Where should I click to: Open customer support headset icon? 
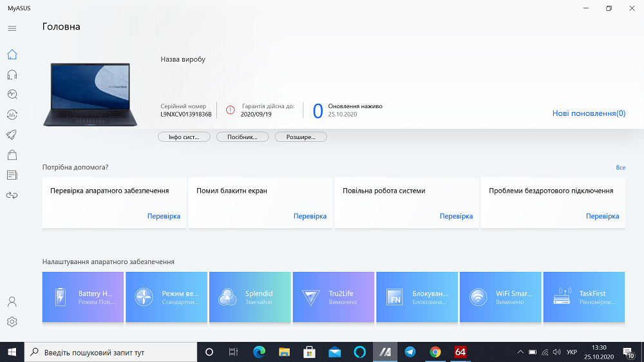coord(12,74)
